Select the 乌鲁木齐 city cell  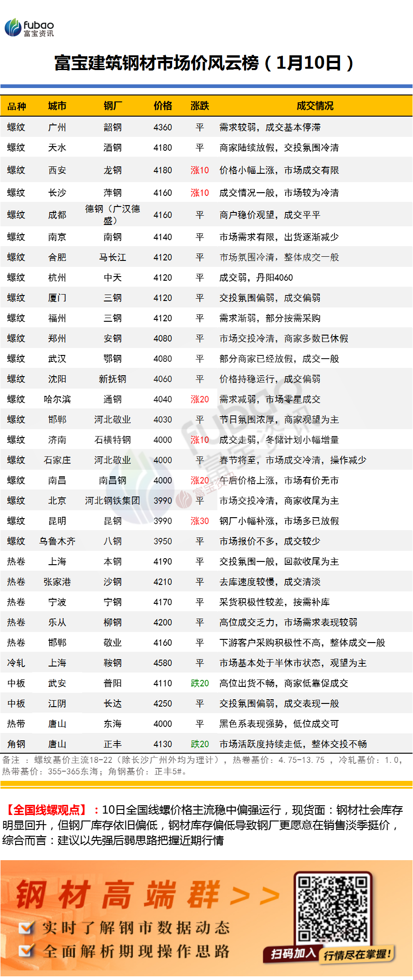point(57,541)
